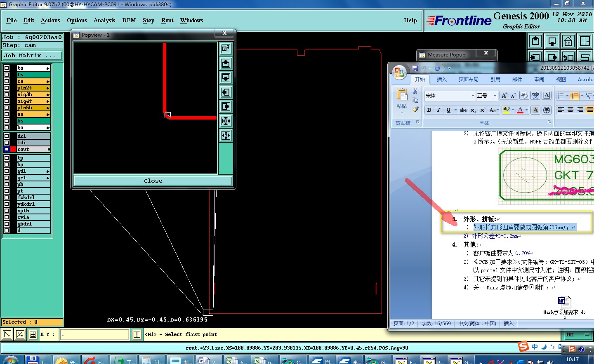Viewport: 594px width, 364px height.
Task: Switch to the 页面布局 tab in Word
Action: point(469,80)
